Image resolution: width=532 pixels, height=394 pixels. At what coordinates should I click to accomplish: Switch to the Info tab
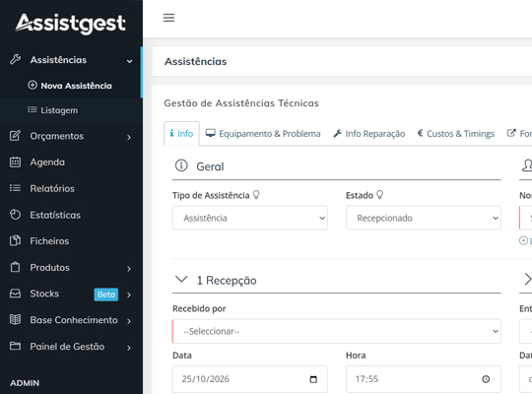coord(181,133)
